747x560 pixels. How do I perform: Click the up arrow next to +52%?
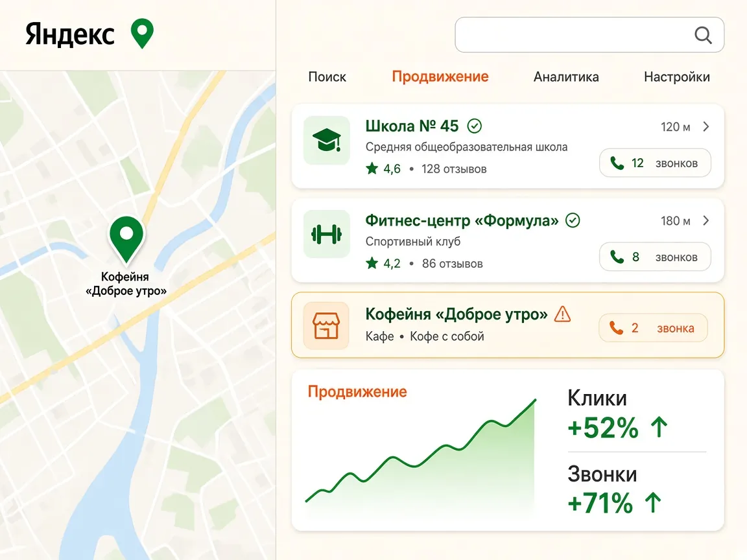click(x=659, y=426)
